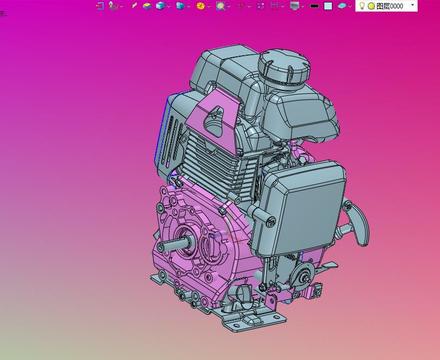Click the light blue color swatch
This screenshot has height=360, width=440.
328,6
